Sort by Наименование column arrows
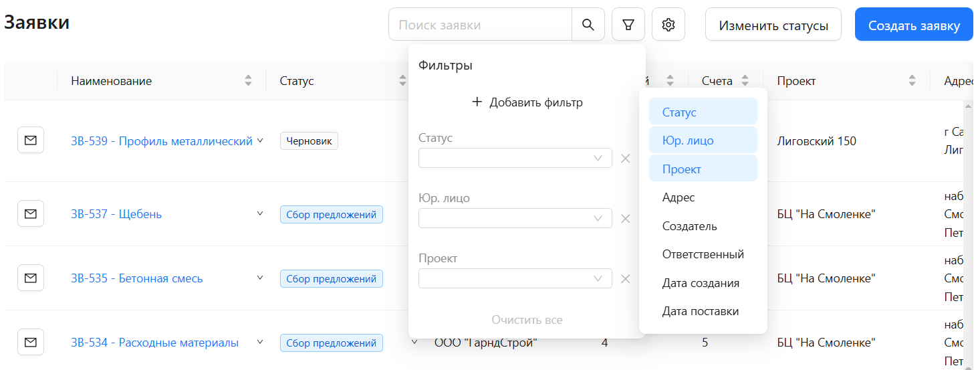The image size is (980, 370). [248, 81]
